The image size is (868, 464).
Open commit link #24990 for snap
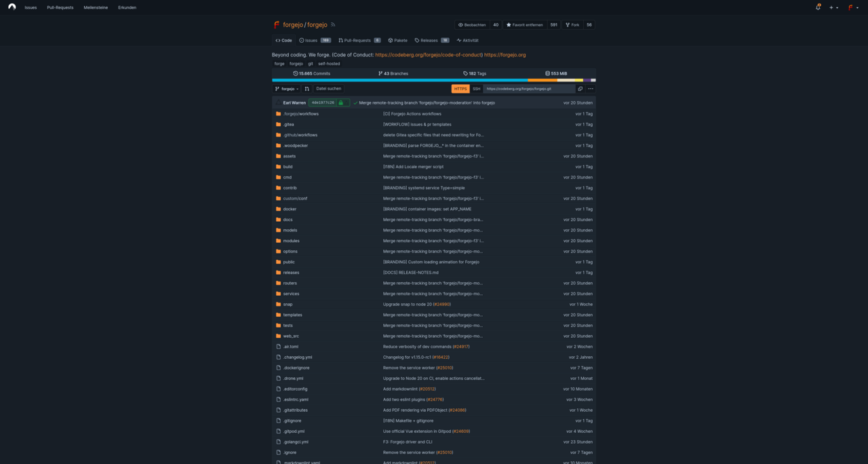(442, 304)
